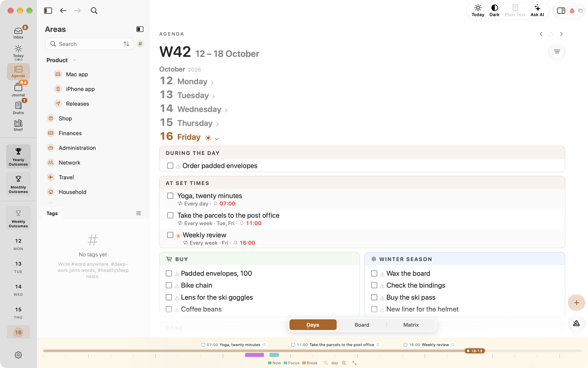Screen dimensions: 588x368
Task: Open the Drafts section
Action: click(x=18, y=108)
